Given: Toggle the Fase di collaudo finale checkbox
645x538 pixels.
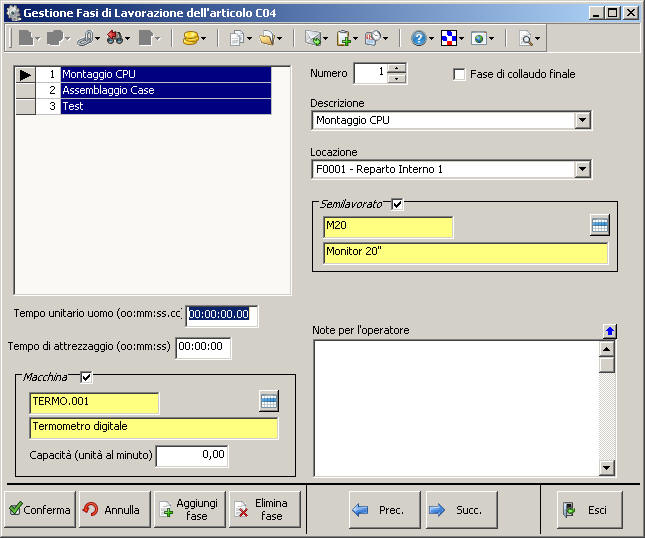Looking at the screenshot, I should point(459,74).
